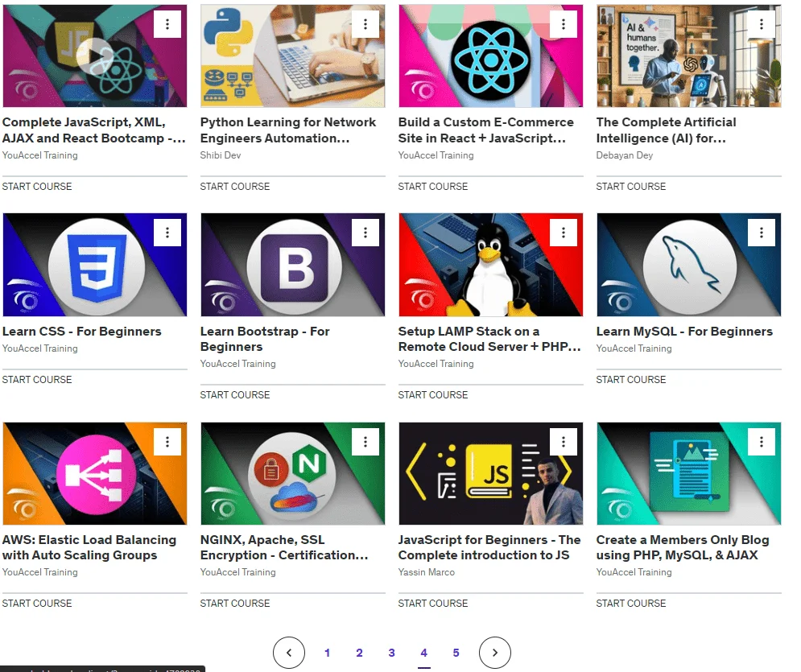Image resolution: width=801 pixels, height=672 pixels.
Task: Open title Build a Custom E-Commerce Site in React
Action: [485, 130]
